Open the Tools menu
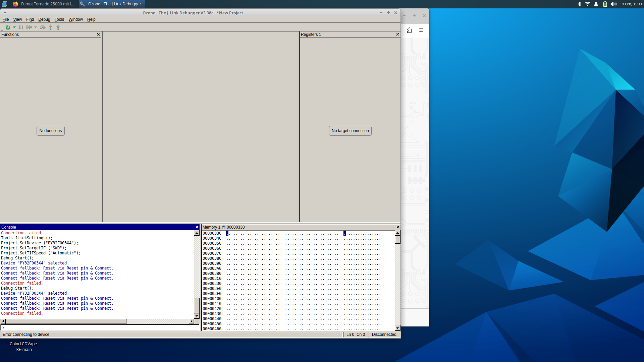Image resolution: width=644 pixels, height=362 pixels. tap(59, 19)
